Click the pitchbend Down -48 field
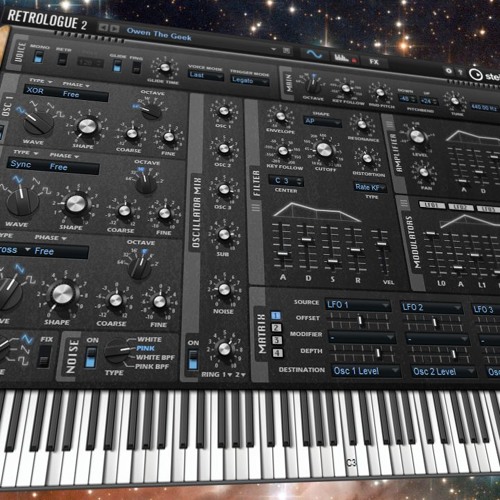Image resolution: width=500 pixels, height=500 pixels. click(x=407, y=99)
